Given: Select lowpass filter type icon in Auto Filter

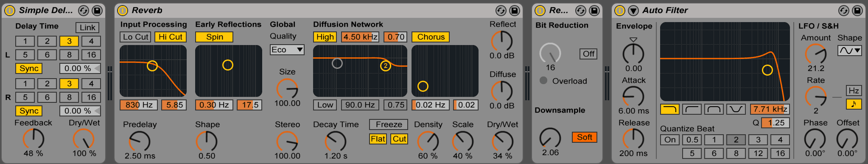Looking at the screenshot, I should click(670, 109).
